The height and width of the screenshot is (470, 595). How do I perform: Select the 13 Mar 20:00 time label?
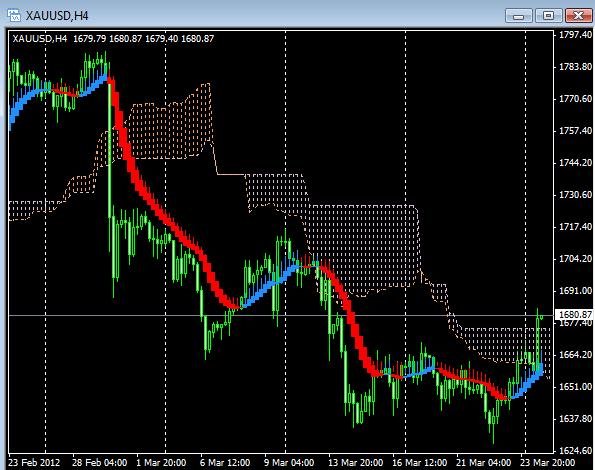(356, 463)
